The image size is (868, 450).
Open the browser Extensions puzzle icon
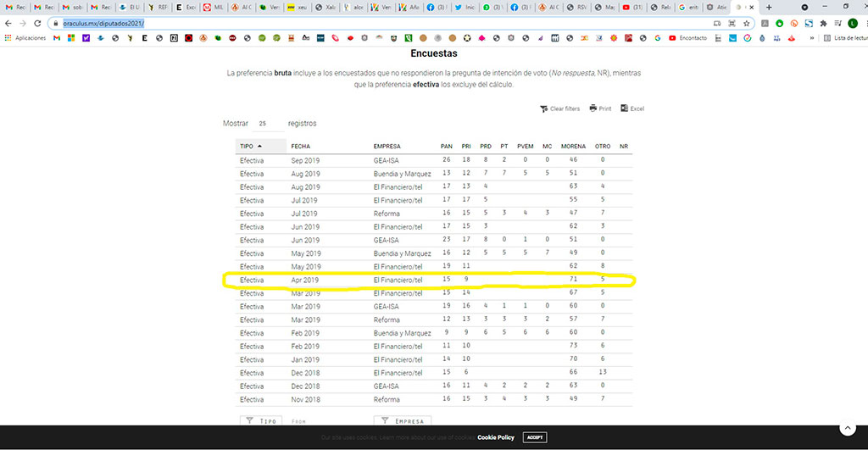(x=823, y=24)
